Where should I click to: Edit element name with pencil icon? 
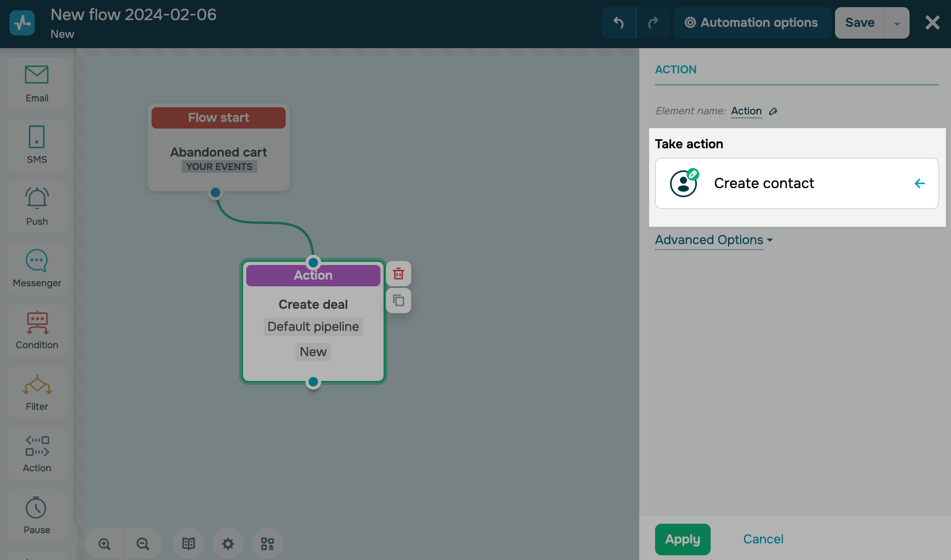[773, 112]
